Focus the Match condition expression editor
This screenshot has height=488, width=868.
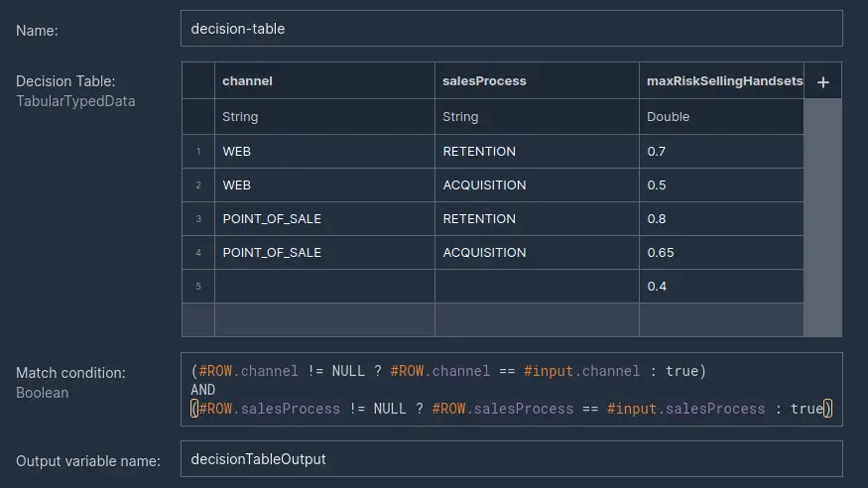click(x=512, y=390)
